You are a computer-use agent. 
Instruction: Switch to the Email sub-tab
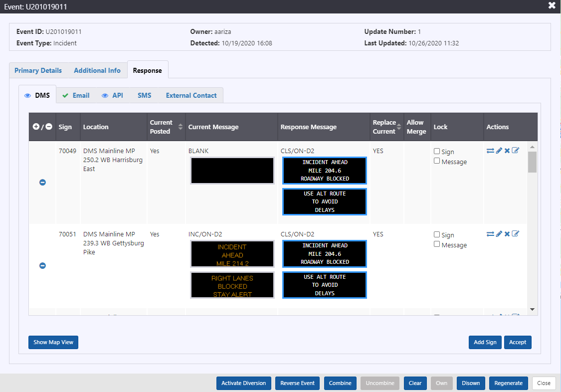(x=76, y=95)
